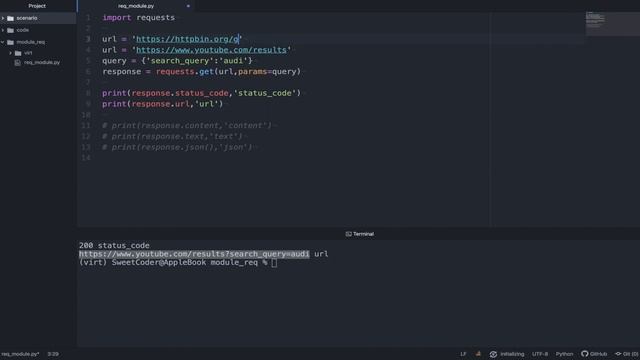
Task: Open the GitHub panel from the status bar label
Action: coord(598,354)
